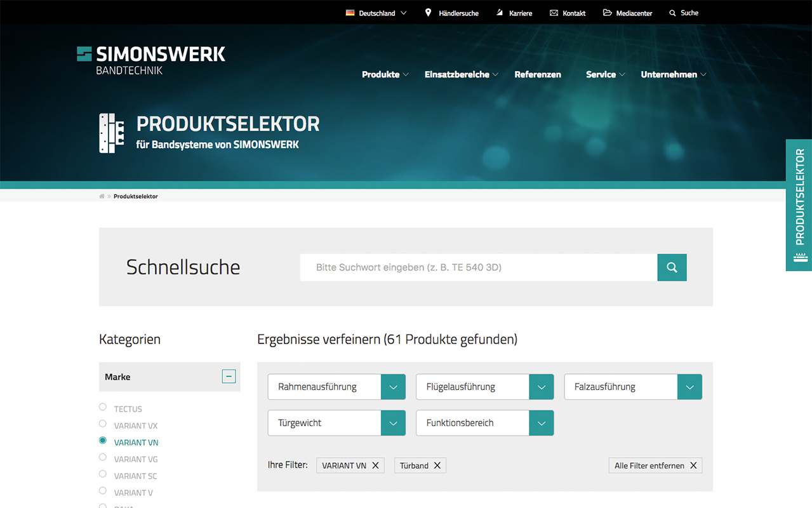Screen dimensions: 812x508
Task: Expand the Unternehmen menu
Action: [x=674, y=74]
